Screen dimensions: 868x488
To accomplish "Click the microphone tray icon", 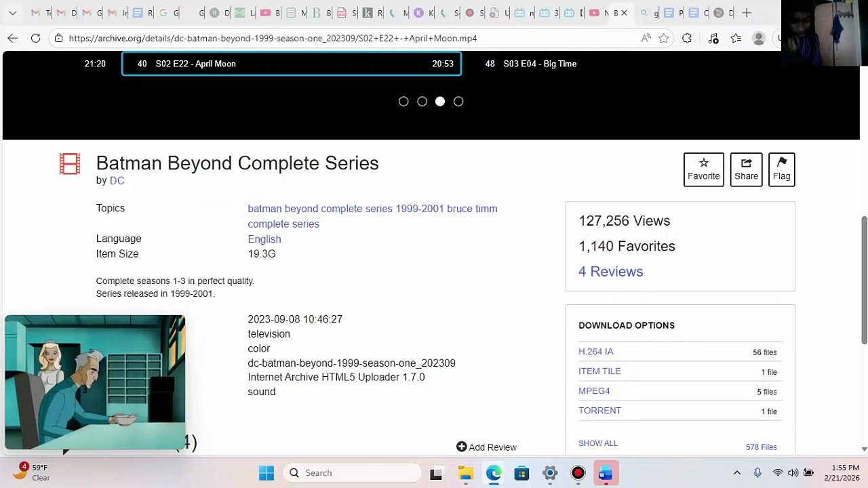I will pyautogui.click(x=757, y=473).
